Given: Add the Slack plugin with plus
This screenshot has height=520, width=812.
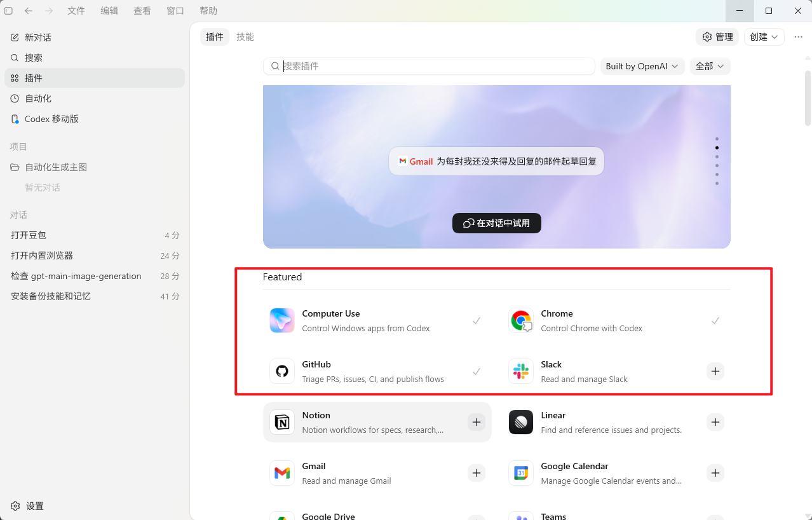Looking at the screenshot, I should point(715,371).
